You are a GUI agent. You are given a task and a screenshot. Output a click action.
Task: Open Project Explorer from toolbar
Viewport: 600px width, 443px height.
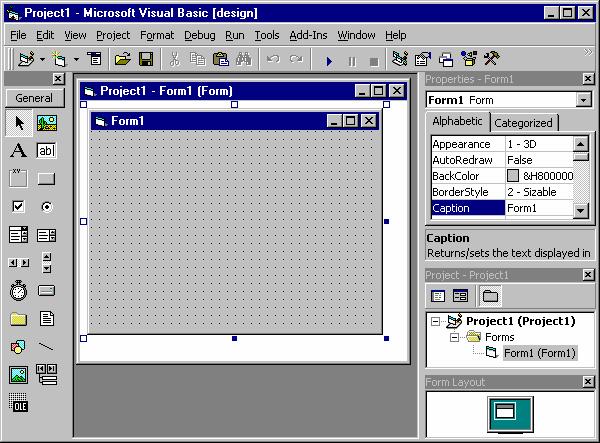point(399,59)
